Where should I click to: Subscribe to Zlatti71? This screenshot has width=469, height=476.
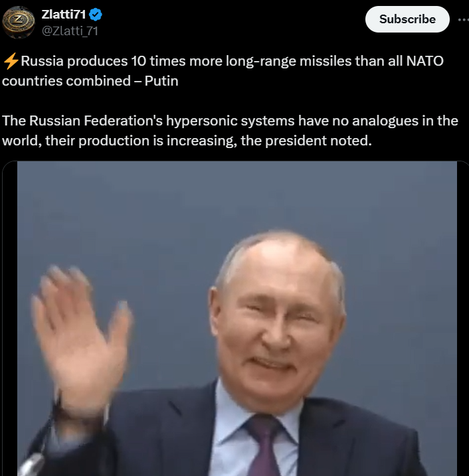[x=407, y=19]
